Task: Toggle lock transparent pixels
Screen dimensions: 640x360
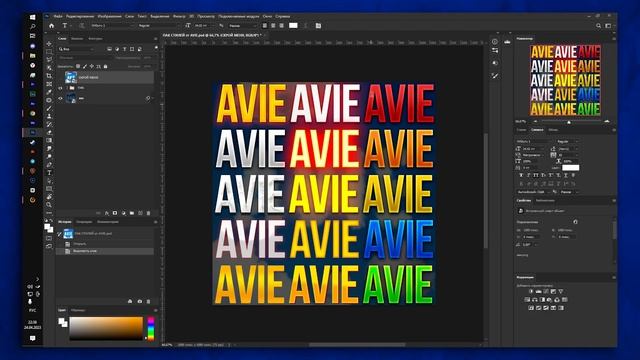Action: click(x=78, y=66)
